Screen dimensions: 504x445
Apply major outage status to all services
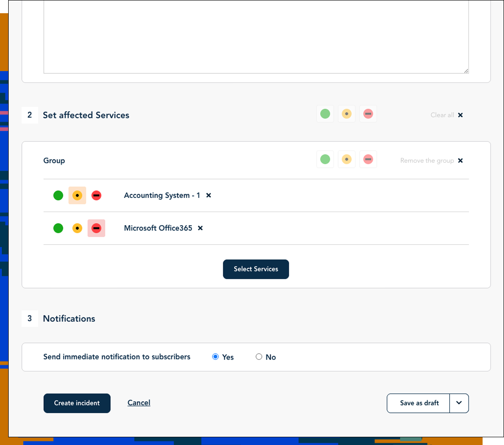click(x=368, y=114)
